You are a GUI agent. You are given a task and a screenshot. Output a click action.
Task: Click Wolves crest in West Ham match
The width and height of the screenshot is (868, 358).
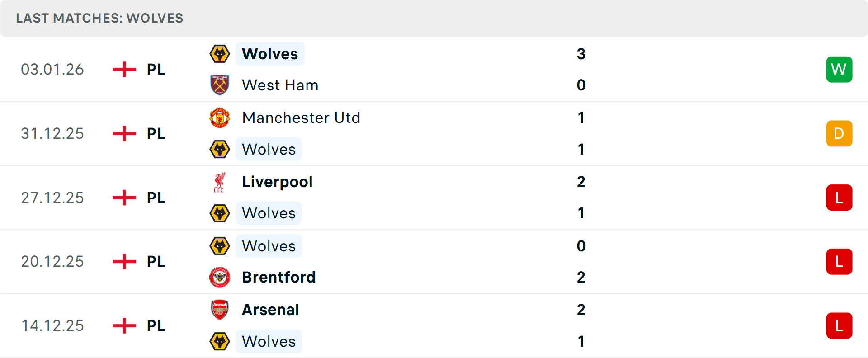tap(220, 54)
